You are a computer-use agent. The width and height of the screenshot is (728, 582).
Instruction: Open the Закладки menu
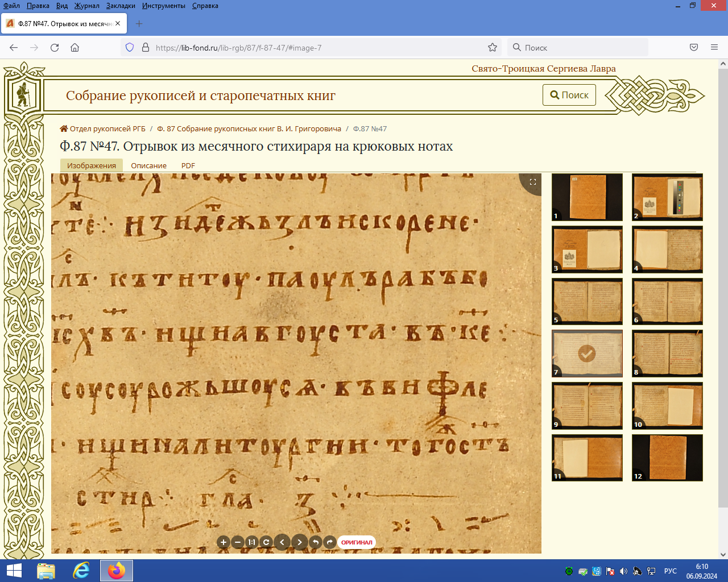tap(121, 6)
